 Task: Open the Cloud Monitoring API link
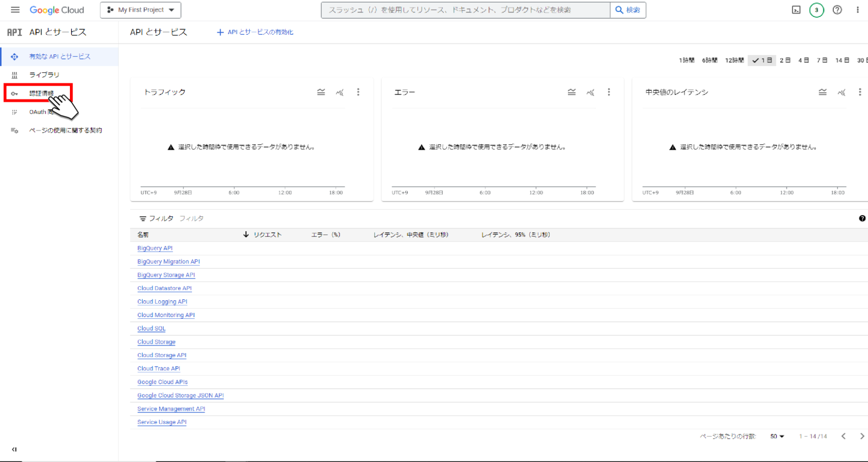click(x=166, y=315)
